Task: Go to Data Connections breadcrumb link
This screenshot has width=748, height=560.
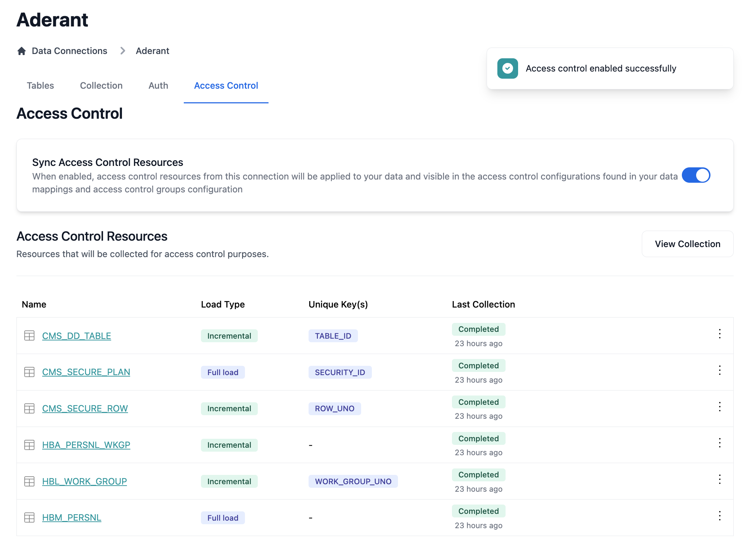Action: (69, 51)
